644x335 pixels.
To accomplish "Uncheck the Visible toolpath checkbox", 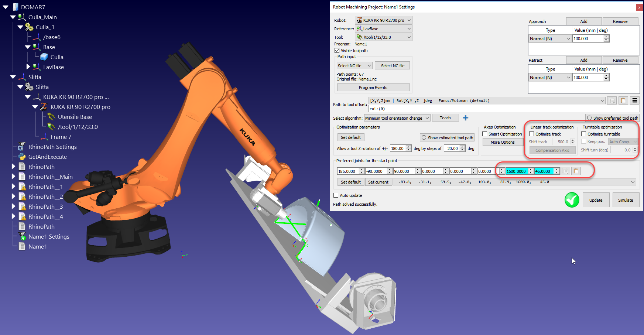I will [337, 51].
